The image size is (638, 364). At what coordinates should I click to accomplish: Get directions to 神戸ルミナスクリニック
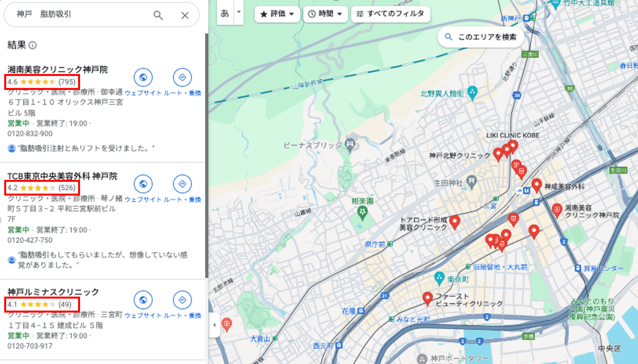(x=182, y=300)
